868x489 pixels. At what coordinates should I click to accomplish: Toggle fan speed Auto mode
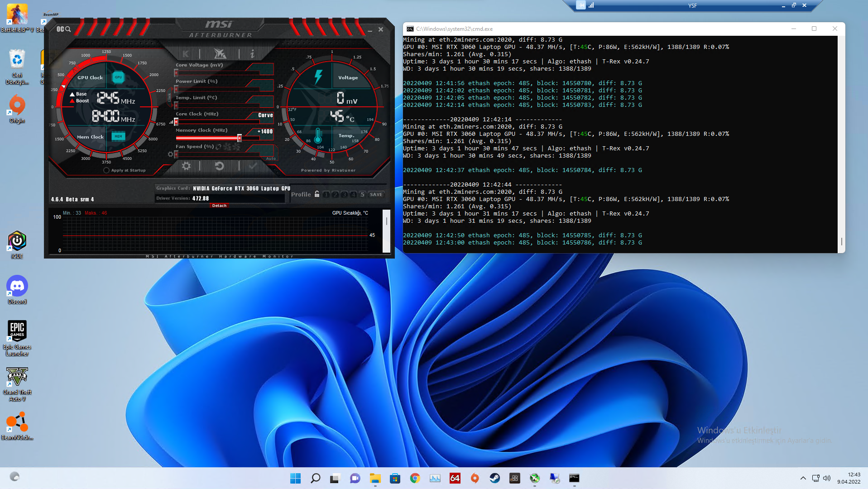click(271, 158)
